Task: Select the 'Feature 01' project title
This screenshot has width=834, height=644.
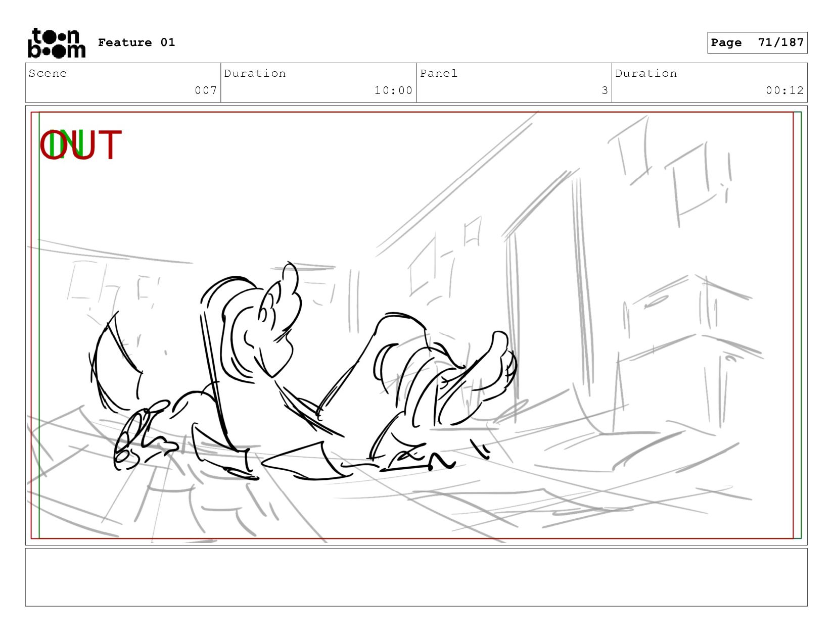Action: pos(136,42)
